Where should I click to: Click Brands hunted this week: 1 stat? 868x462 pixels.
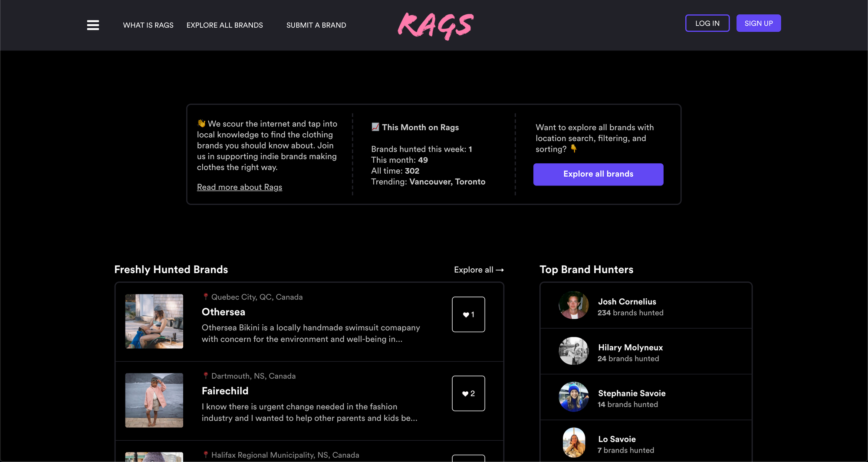point(422,149)
